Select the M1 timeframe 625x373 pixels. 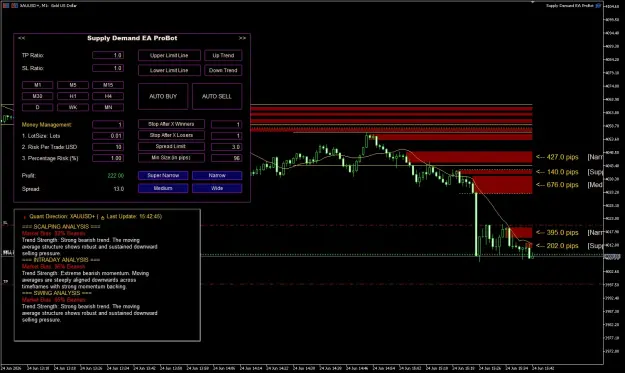(37, 85)
